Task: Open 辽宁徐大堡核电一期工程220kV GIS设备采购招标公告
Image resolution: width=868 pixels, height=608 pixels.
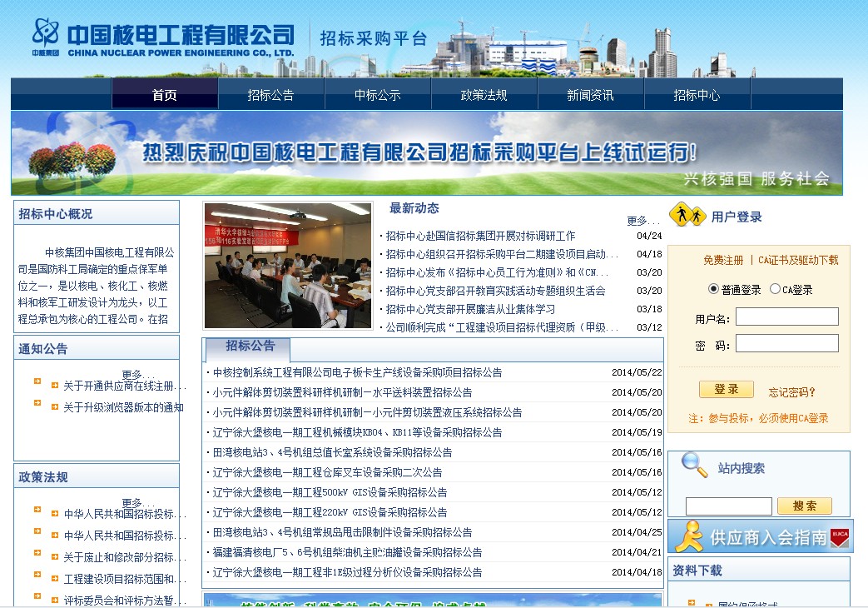Action: pos(330,512)
